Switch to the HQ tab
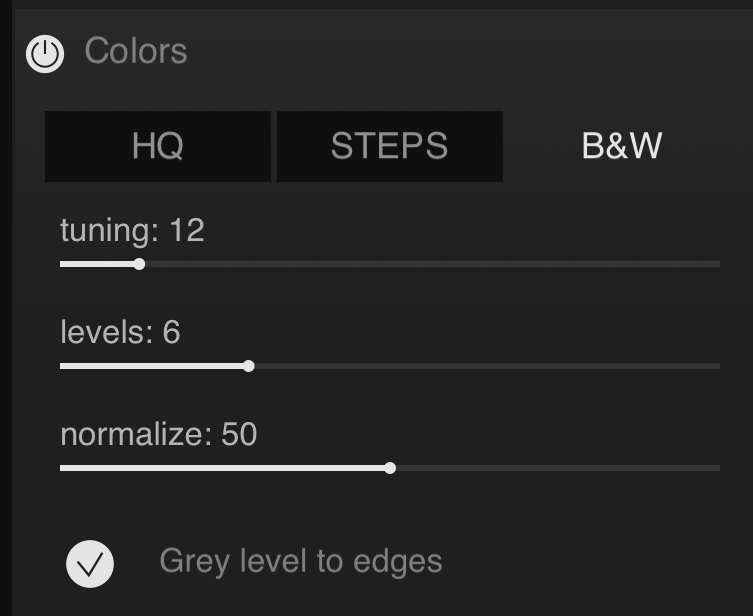This screenshot has height=616, width=753. coord(158,146)
